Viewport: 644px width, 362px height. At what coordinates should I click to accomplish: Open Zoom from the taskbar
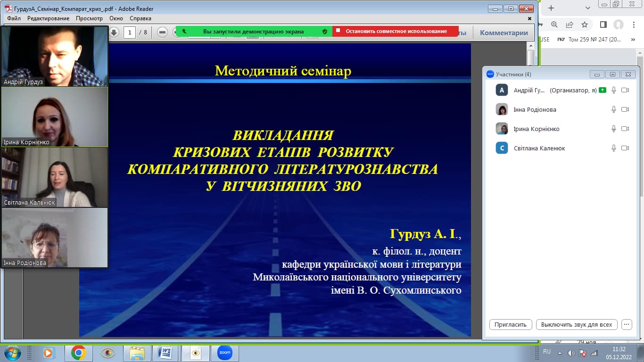pos(225,353)
